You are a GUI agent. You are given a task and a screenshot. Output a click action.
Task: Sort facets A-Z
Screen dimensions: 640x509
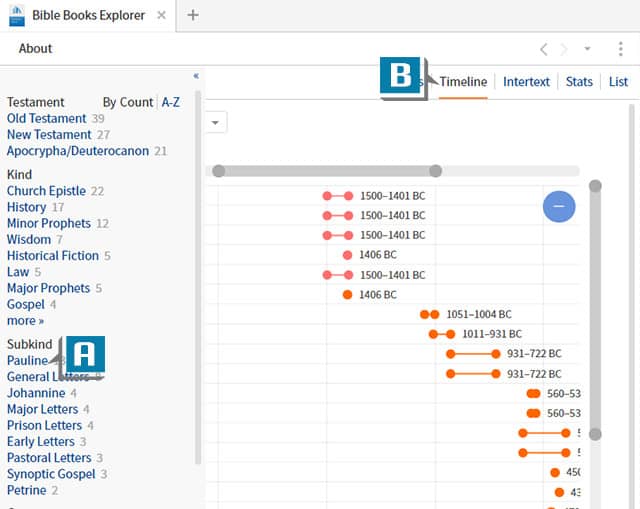[x=171, y=102]
